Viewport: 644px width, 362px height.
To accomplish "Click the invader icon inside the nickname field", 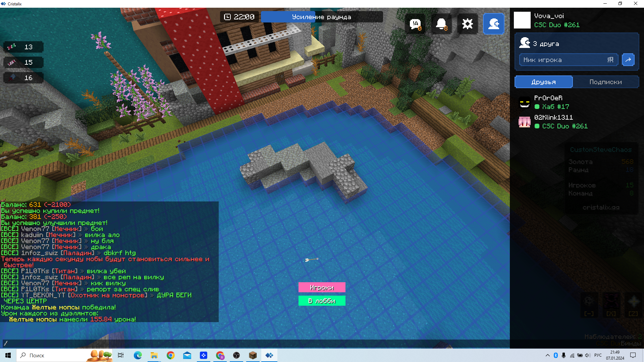I will coord(610,60).
